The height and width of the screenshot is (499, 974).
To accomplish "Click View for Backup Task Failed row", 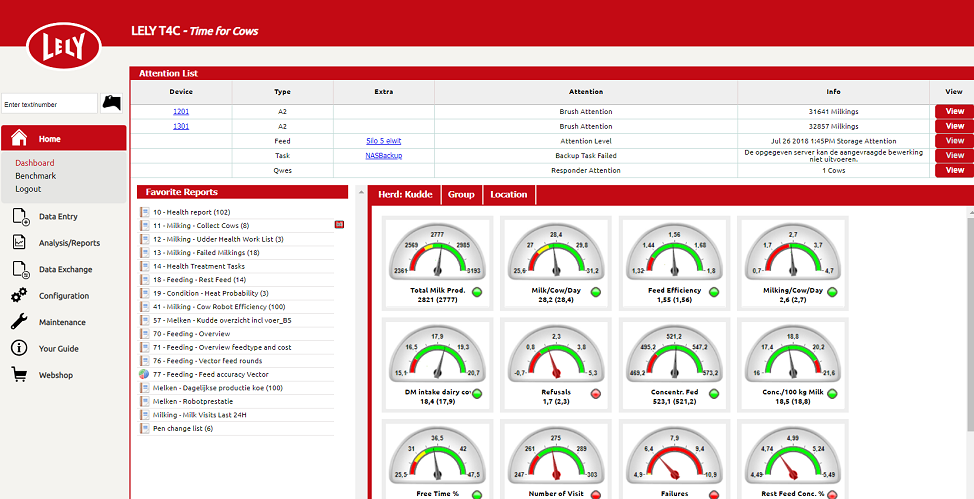I will coord(955,155).
